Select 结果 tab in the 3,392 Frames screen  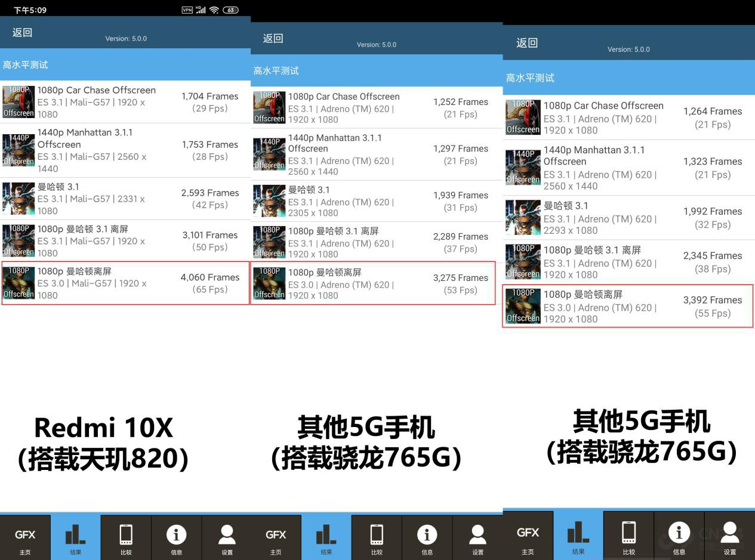(x=578, y=536)
